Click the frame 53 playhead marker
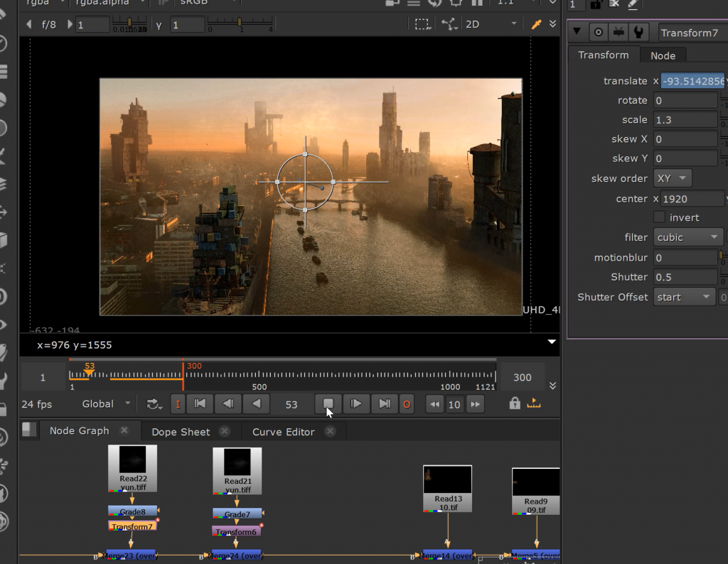Screen dimensions: 728x564 point(89,372)
